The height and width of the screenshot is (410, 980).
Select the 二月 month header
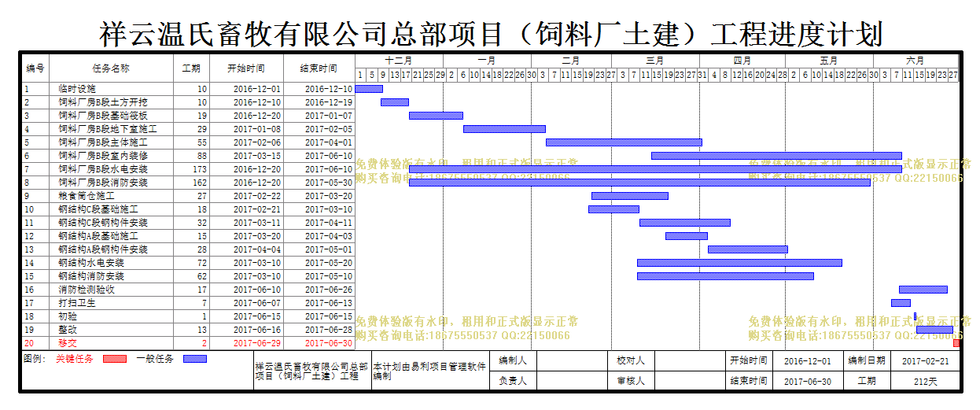[x=571, y=61]
